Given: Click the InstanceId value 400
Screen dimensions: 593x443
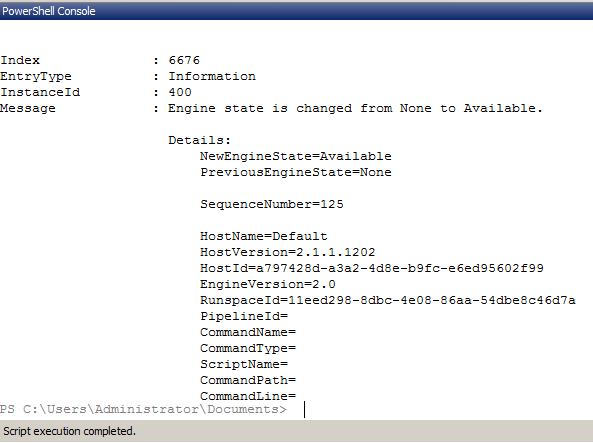Looking at the screenshot, I should [x=180, y=92].
